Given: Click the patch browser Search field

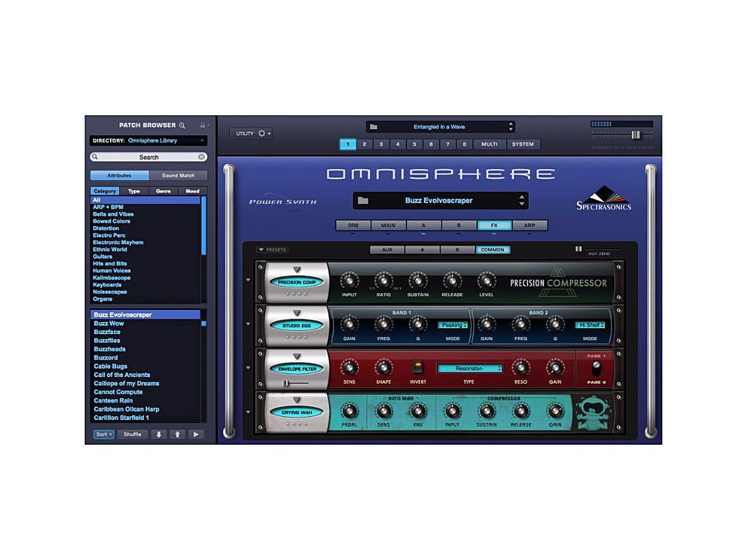Looking at the screenshot, I should point(149,157).
